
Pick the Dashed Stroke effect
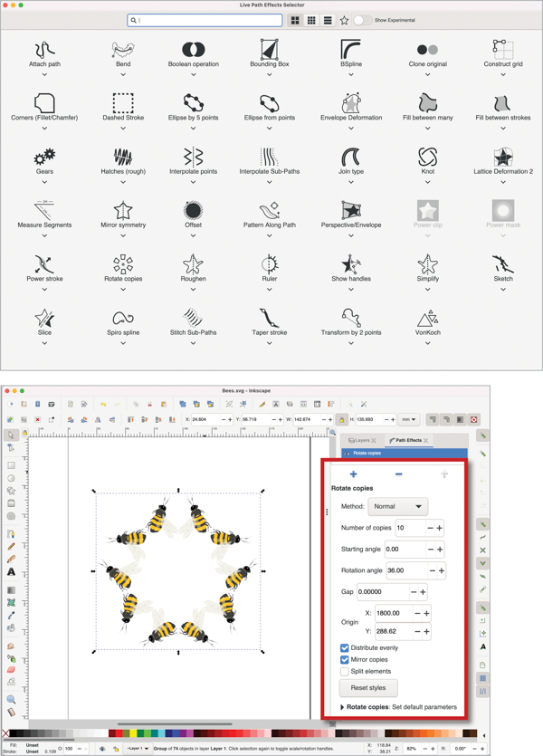click(123, 108)
